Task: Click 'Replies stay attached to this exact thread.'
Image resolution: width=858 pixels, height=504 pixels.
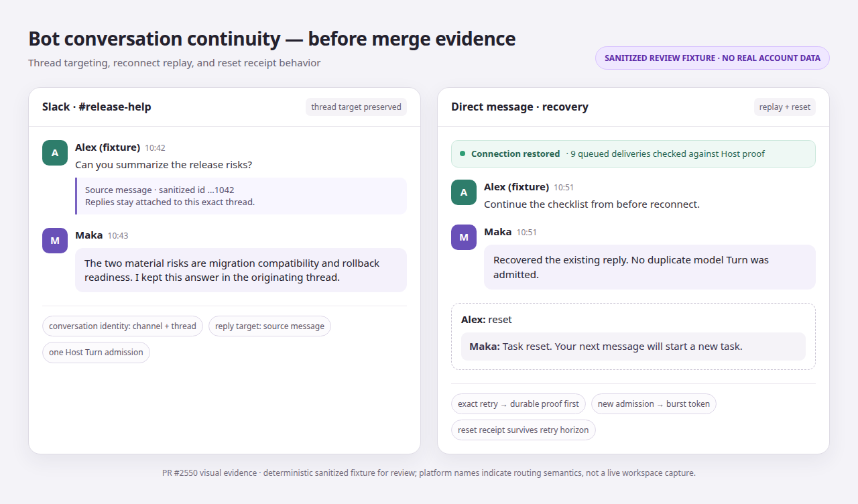Action: coord(170,202)
